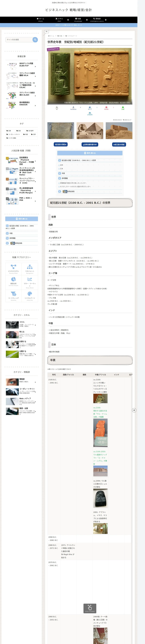Open ビジネスモデル subcategory icon
The height and width of the screenshot is (644, 145).
(x=13, y=269)
